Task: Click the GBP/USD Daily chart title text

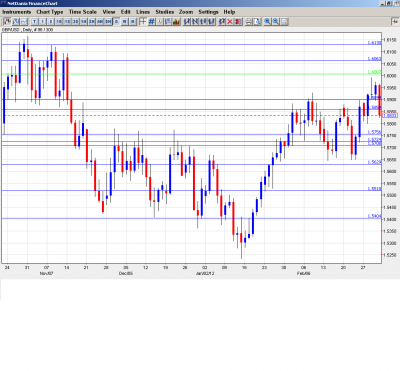Action: [27, 30]
